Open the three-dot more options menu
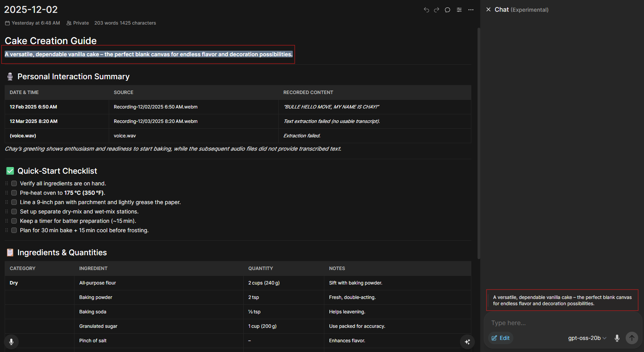Image resolution: width=644 pixels, height=352 pixels. tap(471, 10)
